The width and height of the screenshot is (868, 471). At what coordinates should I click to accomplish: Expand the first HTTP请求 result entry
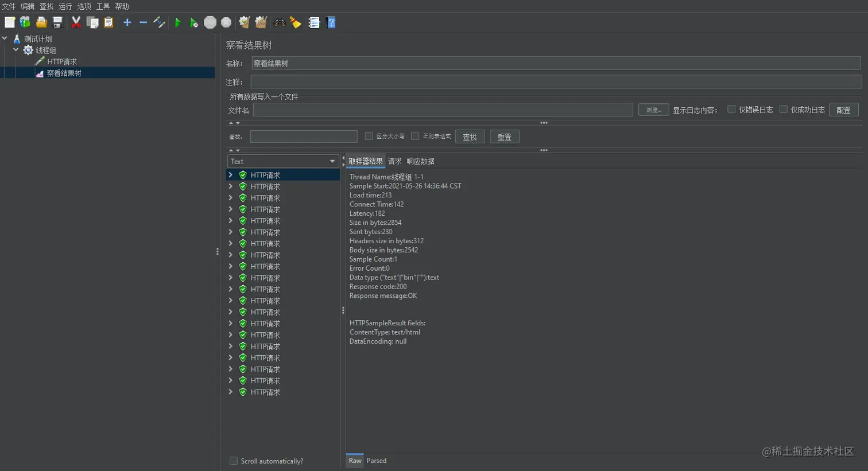pyautogui.click(x=231, y=175)
